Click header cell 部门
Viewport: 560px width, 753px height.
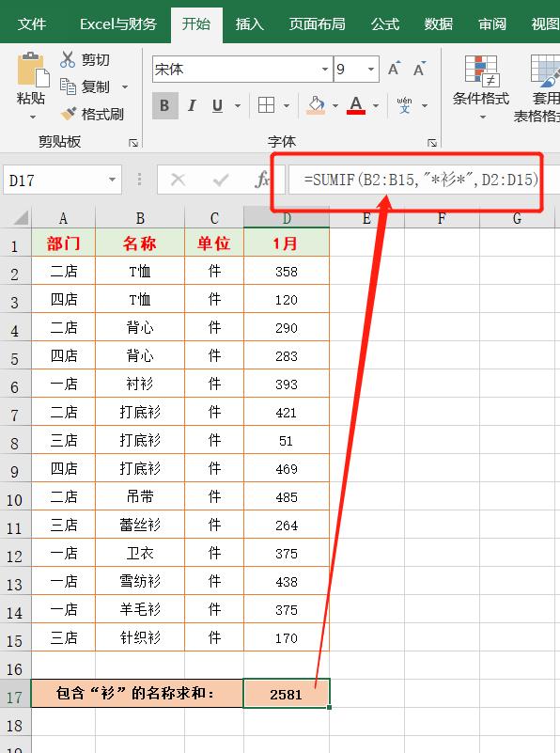63,243
